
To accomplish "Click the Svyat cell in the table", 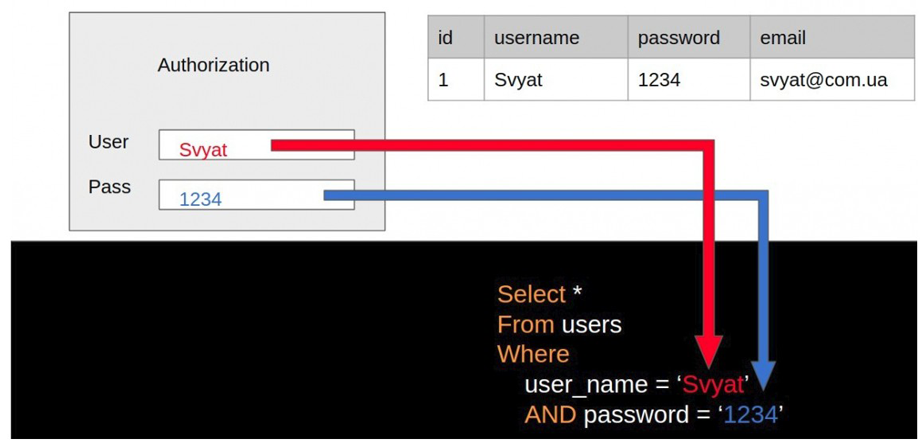I will pos(518,80).
